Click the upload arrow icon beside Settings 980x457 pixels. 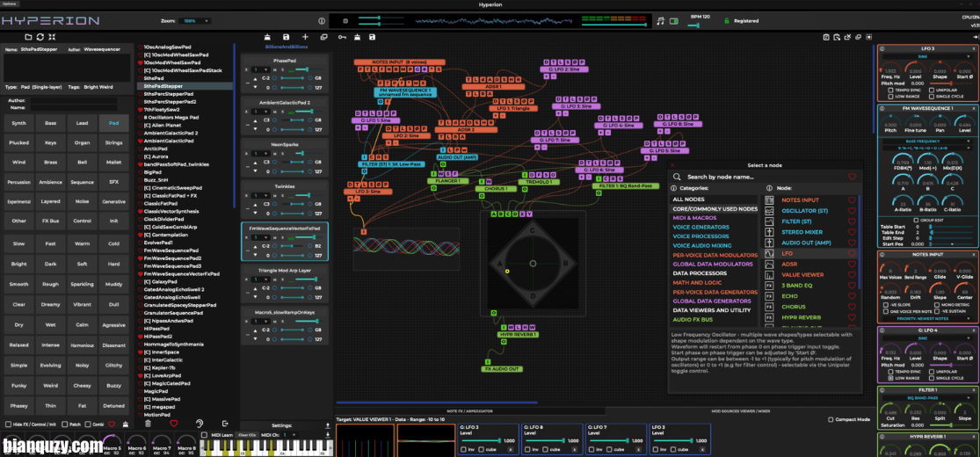328,425
